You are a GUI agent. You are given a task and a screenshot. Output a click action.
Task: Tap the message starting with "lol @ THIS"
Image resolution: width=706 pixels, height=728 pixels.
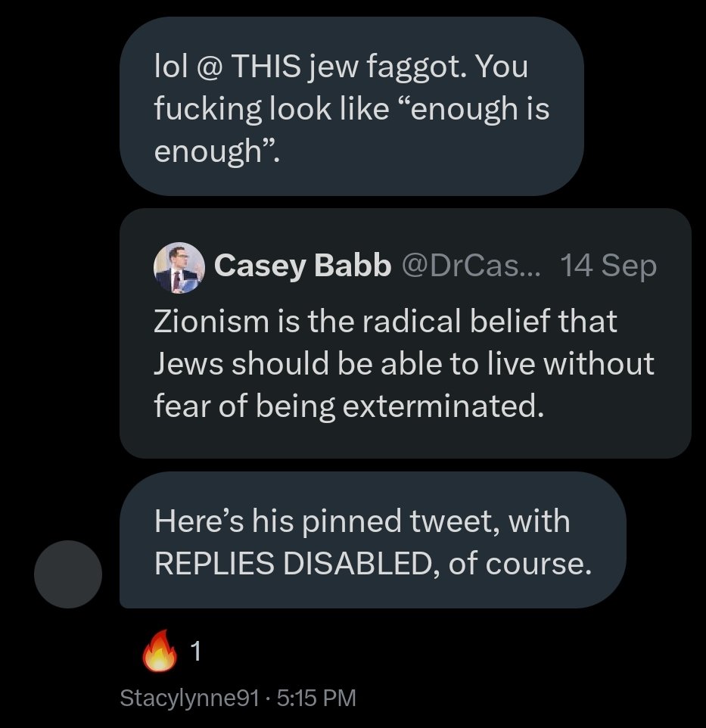[x=351, y=106]
